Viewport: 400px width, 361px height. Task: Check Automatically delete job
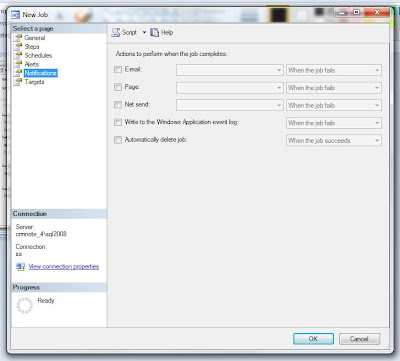click(x=118, y=140)
